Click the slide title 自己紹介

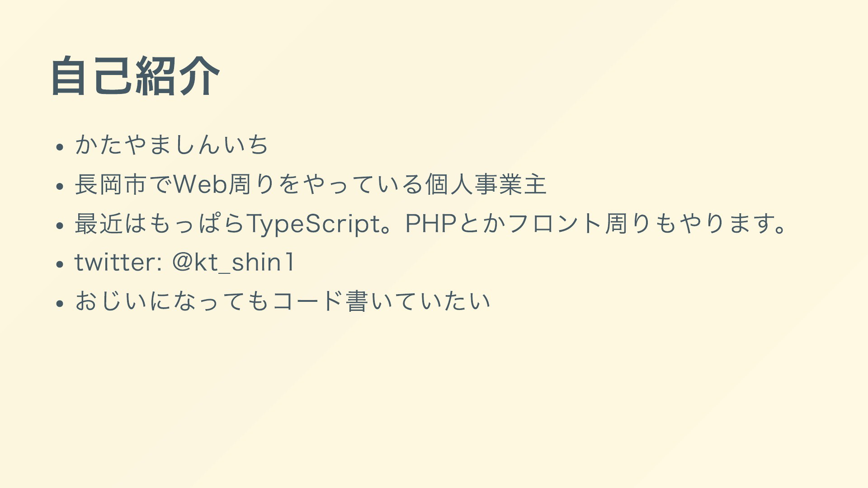click(x=135, y=75)
